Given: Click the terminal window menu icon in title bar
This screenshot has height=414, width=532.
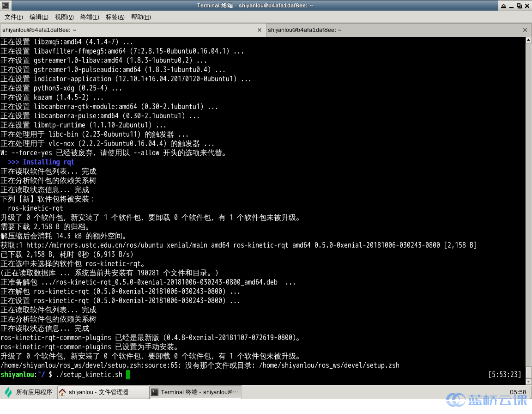Looking at the screenshot, I should pyautogui.click(x=5, y=5).
